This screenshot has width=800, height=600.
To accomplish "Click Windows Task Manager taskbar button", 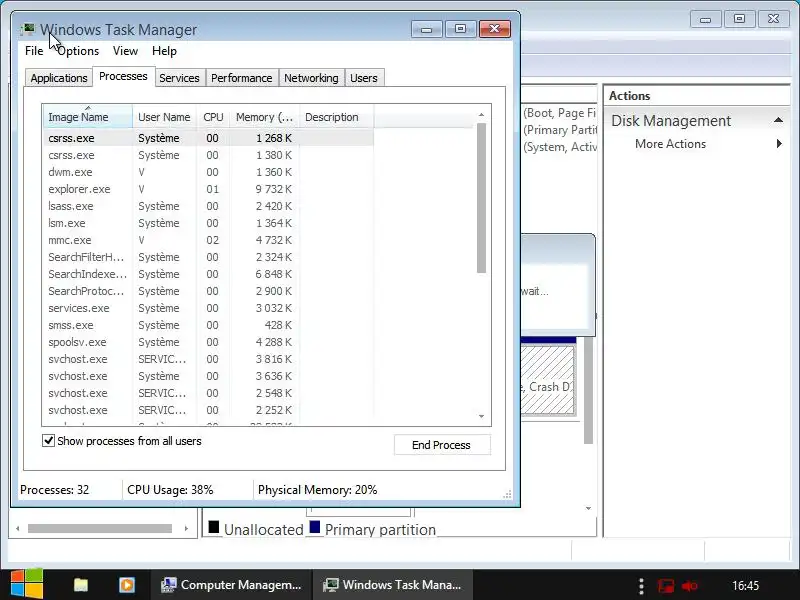I will tap(393, 585).
